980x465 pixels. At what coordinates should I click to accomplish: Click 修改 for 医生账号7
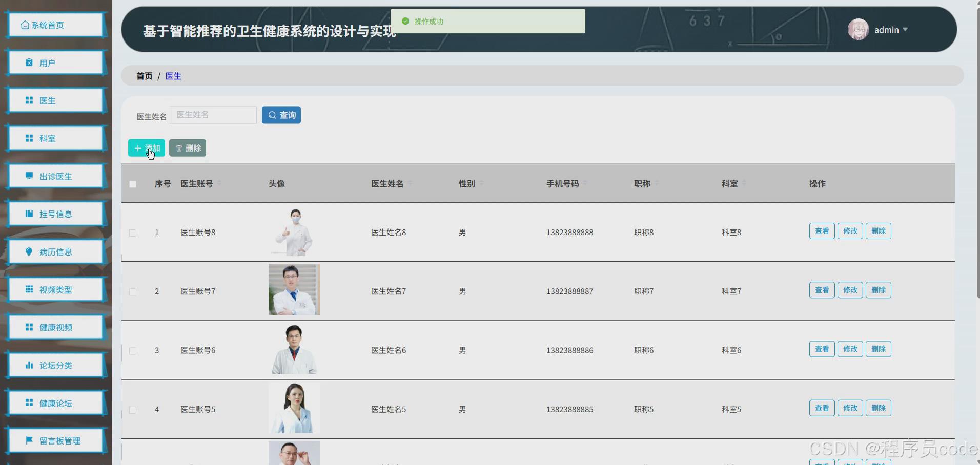[850, 290]
